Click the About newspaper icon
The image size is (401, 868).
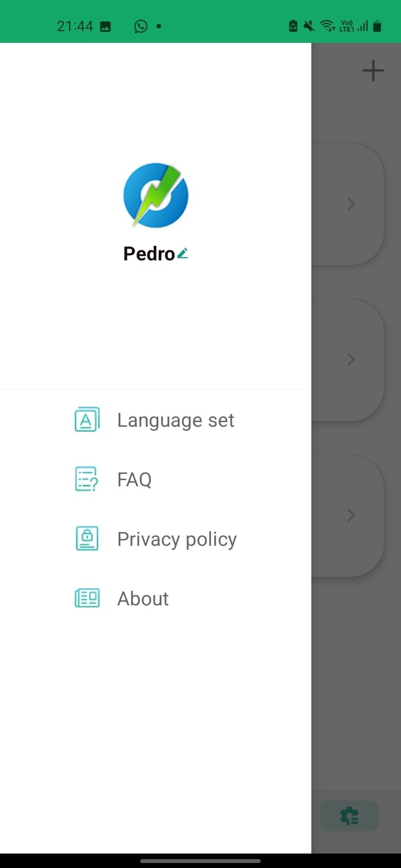tap(87, 598)
